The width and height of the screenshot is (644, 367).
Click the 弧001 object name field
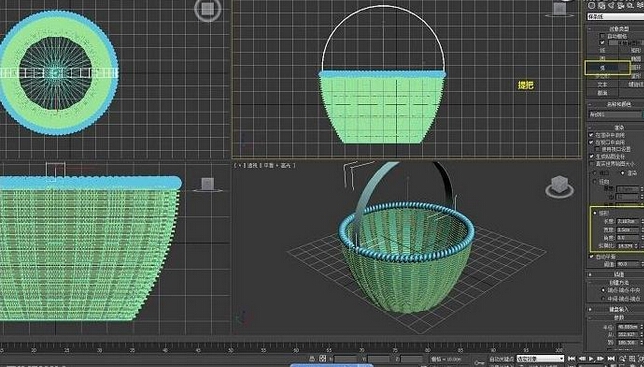(614, 115)
